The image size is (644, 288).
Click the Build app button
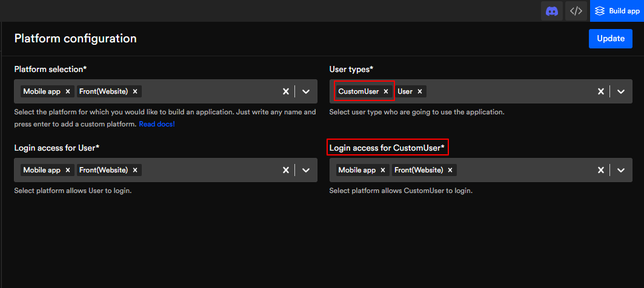coord(617,11)
